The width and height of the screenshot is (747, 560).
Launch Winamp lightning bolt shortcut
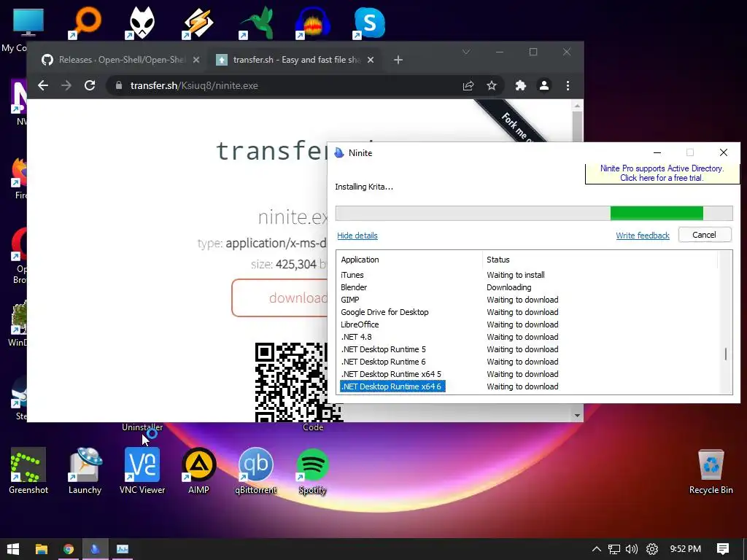coord(199,23)
